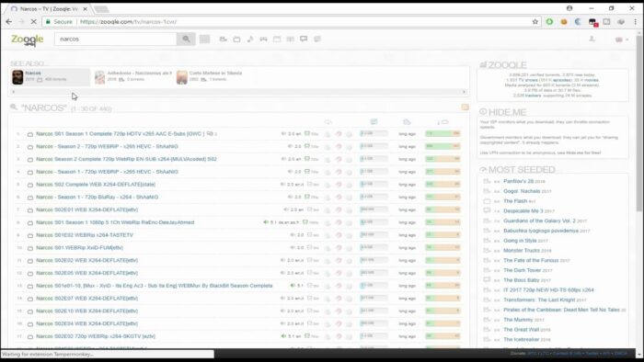Viewport: 644px width, 362px height.
Task: Click the RSS feed icon beside results heading
Action: (465, 107)
